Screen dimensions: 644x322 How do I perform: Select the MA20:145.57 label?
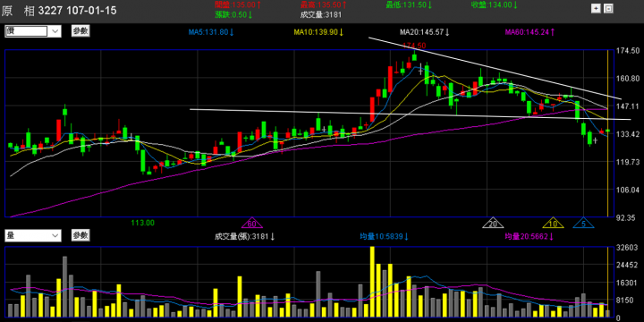[x=425, y=32]
